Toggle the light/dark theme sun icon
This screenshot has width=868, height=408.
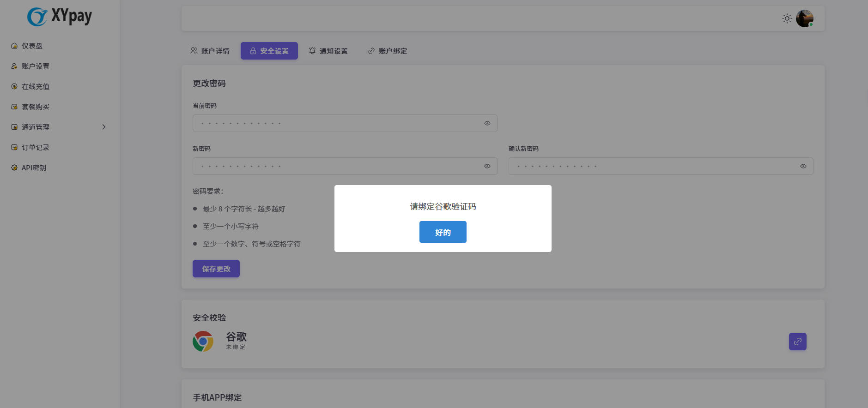pos(787,18)
